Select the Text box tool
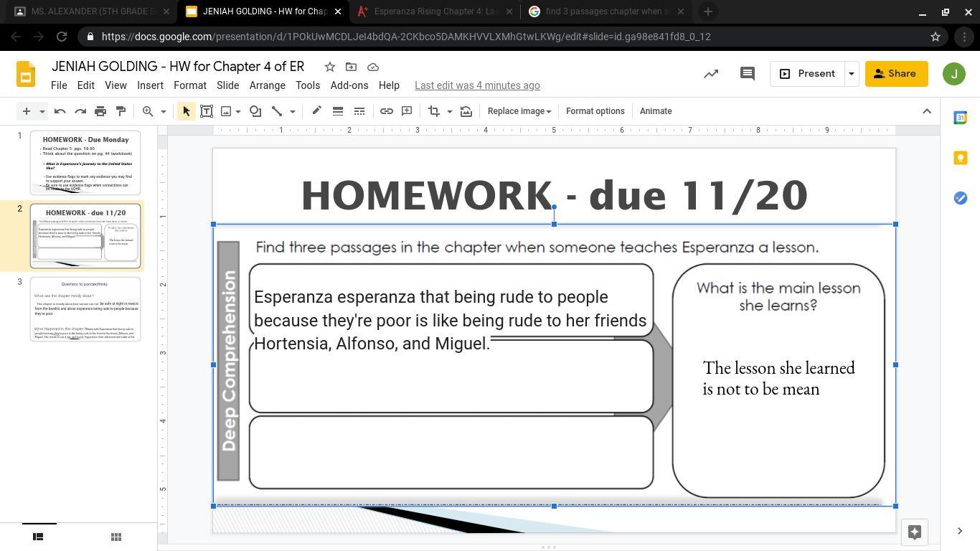Image resolution: width=980 pixels, height=551 pixels. coord(207,111)
